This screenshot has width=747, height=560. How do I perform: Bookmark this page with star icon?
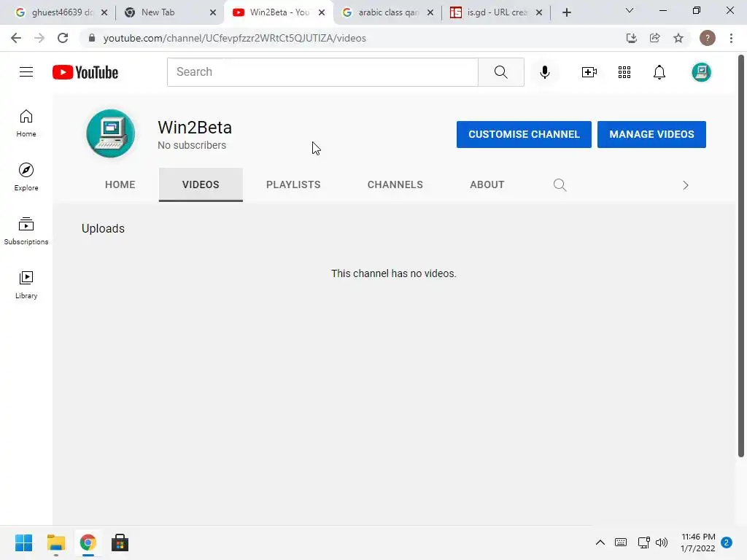coord(678,38)
